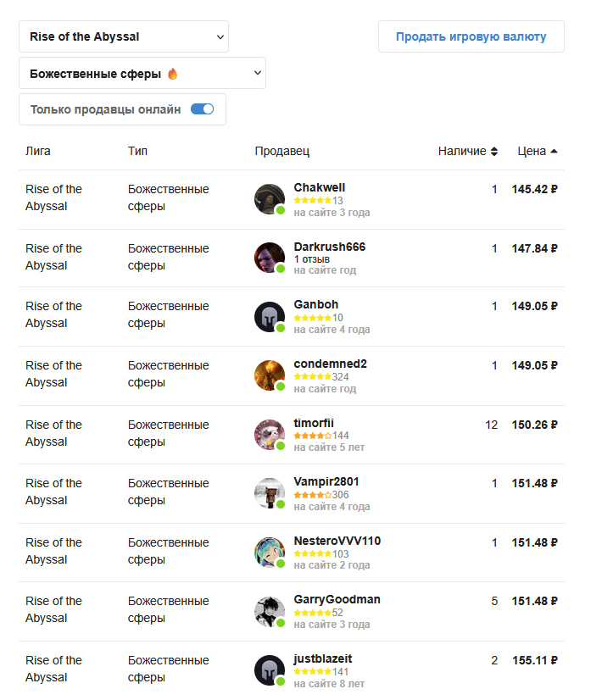613x700 pixels.
Task: Click condemned2's fiery avatar
Action: (x=270, y=375)
